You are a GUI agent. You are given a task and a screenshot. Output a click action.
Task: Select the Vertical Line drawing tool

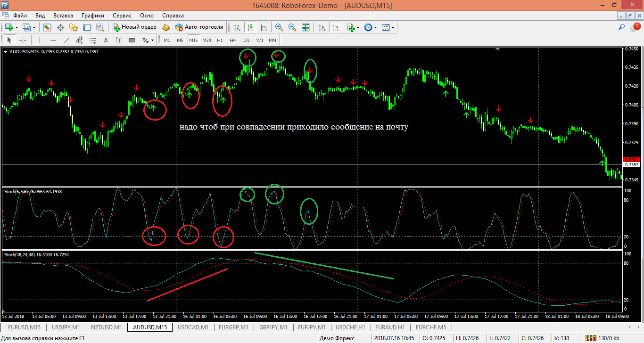pyautogui.click(x=40, y=40)
